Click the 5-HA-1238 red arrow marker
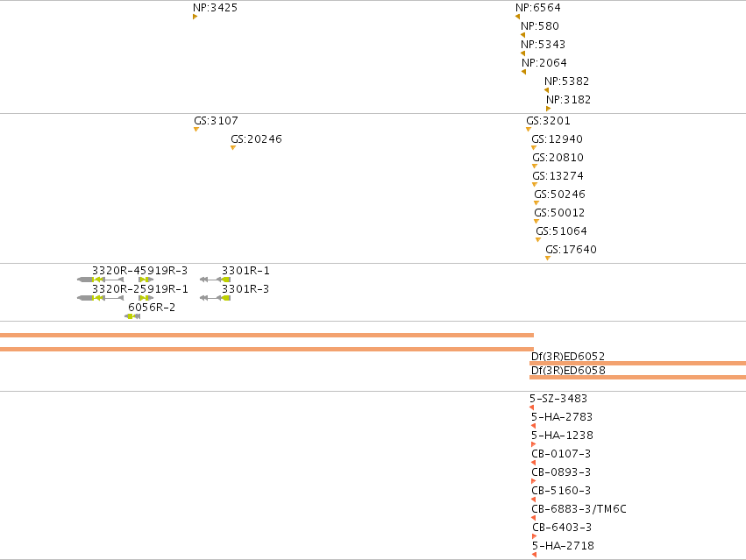This screenshot has height=560, width=746. pos(533,444)
